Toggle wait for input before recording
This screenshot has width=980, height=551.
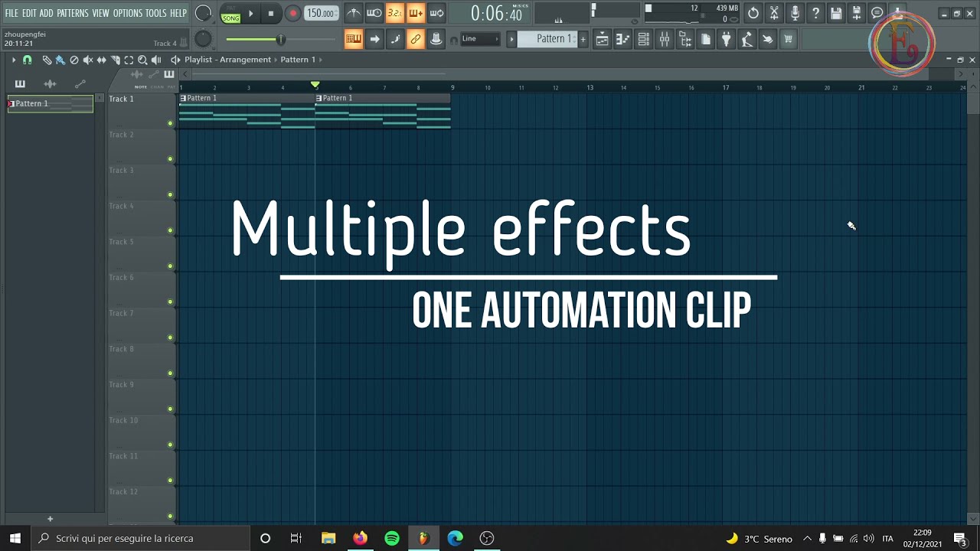374,13
